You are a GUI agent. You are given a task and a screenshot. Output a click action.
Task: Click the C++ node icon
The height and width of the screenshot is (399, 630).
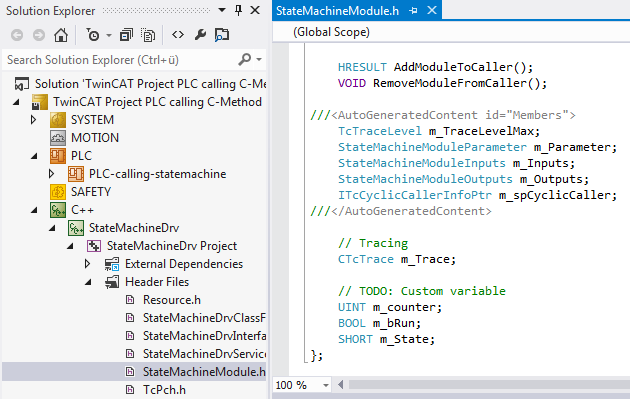coord(58,210)
